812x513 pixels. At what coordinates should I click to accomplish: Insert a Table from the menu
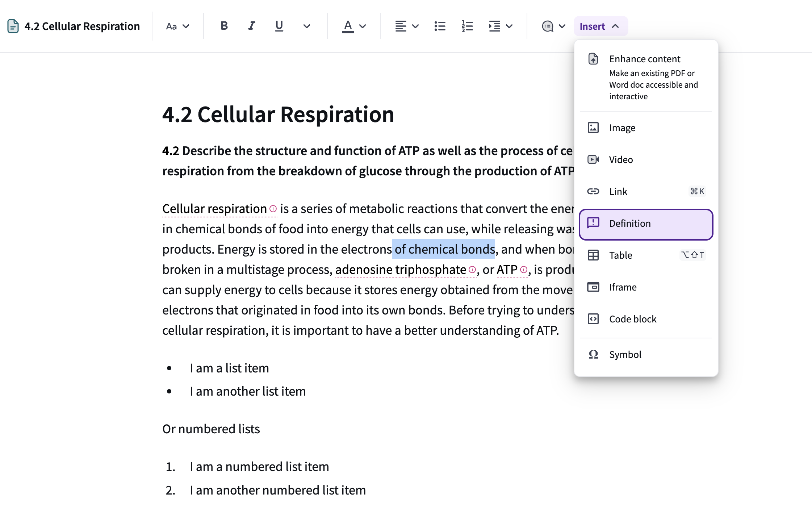[646, 255]
